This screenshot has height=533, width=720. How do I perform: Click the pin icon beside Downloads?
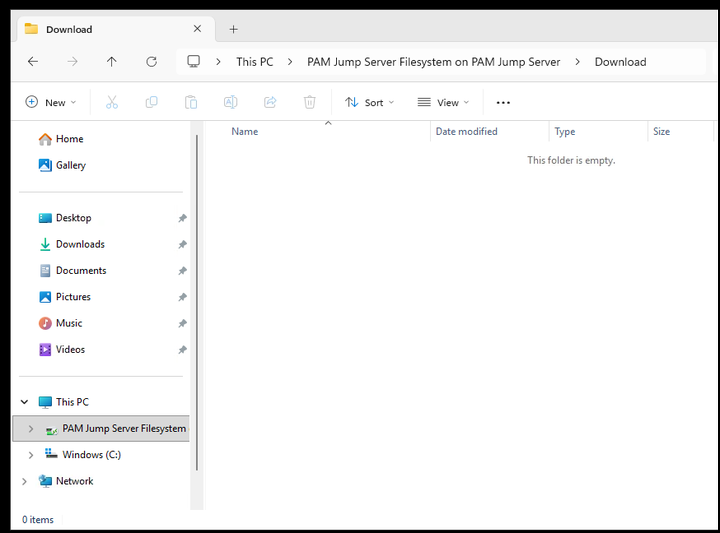click(x=182, y=244)
